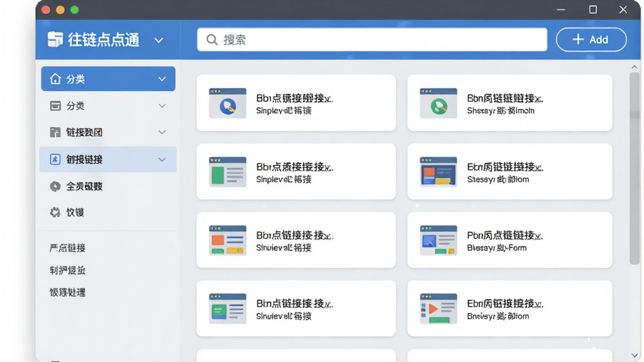Screen dimensions: 644x362
Task: Open the gear icon item in the sidebar
Action: pyautogui.click(x=55, y=212)
